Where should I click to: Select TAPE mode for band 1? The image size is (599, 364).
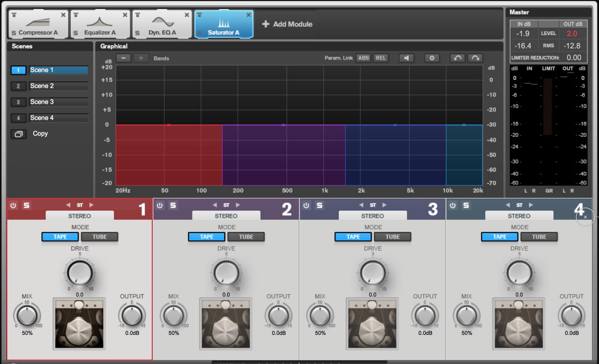tap(60, 237)
